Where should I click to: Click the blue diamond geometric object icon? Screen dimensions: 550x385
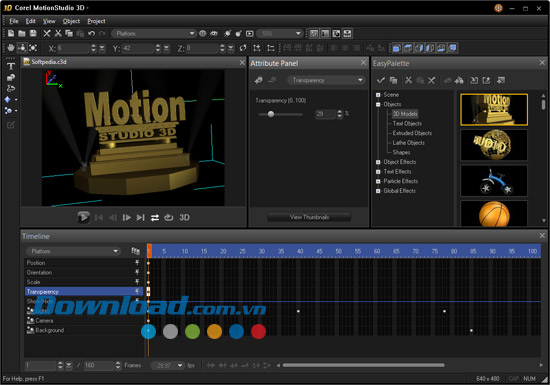(8, 100)
